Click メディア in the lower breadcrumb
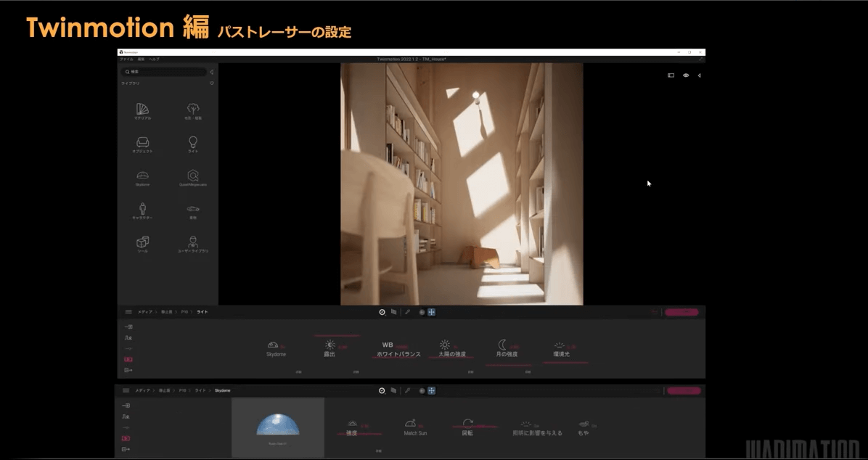The height and width of the screenshot is (460, 868). [x=143, y=391]
